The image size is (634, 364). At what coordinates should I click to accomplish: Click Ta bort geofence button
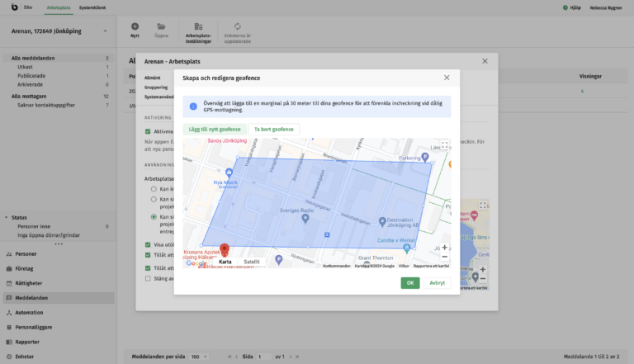pos(273,129)
